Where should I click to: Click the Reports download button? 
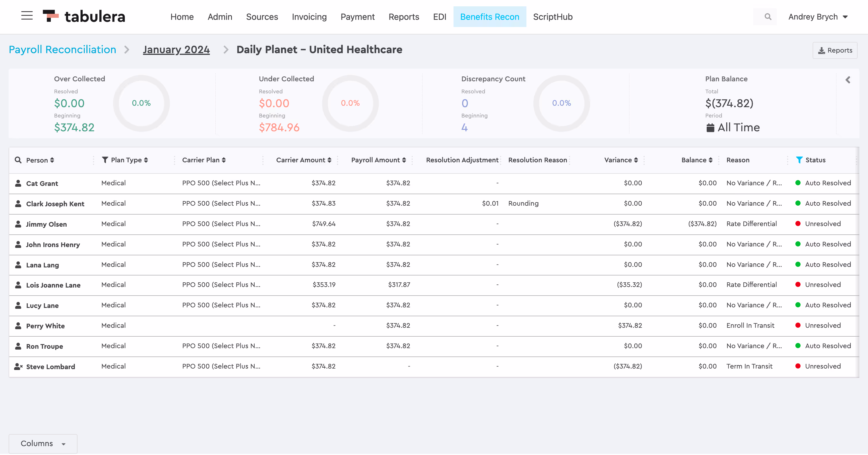coord(835,50)
